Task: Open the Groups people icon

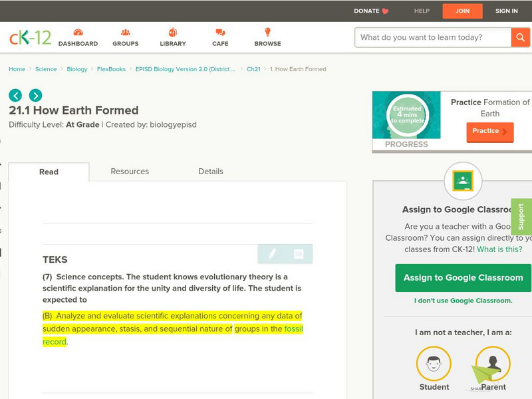Action: point(126,32)
